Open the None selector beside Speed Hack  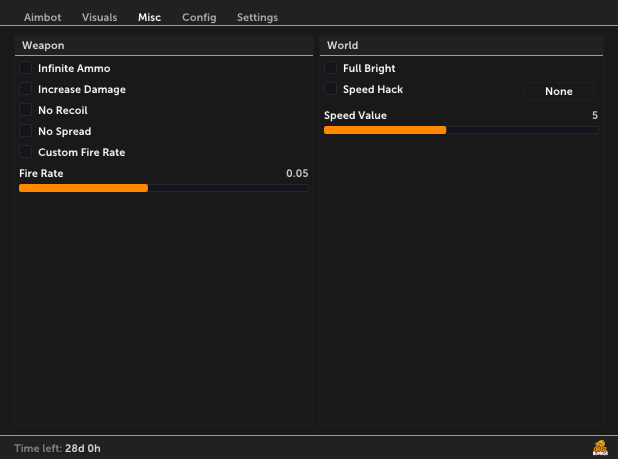tap(558, 91)
